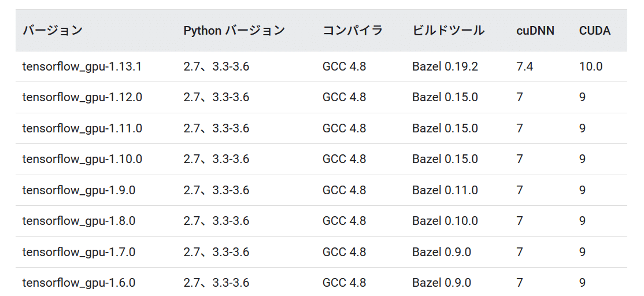Select cuDNN value 7 in the tensorflow_gpu-1.9.0 row
The height and width of the screenshot is (296, 644).
pos(520,190)
